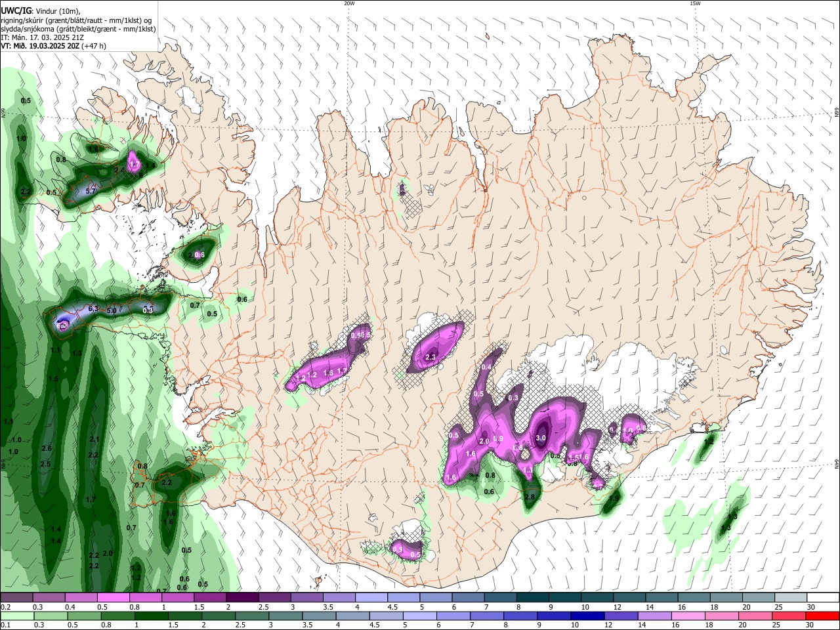Select the first grey-purple swatch of the snow scale
Image resolution: width=840 pixels, height=630 pixels.
[x=16, y=598]
